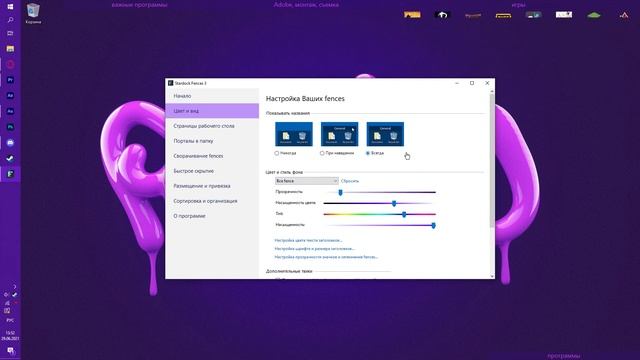Viewport: 640px width, 360px height.
Task: Open Настройка цвета текста заголовков link
Action: pos(308,240)
